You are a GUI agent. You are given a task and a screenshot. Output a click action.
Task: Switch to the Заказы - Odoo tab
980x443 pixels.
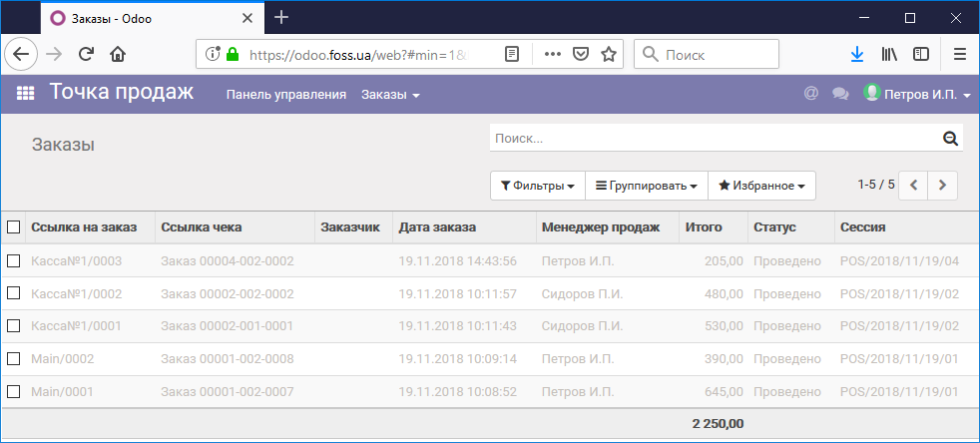pos(153,18)
